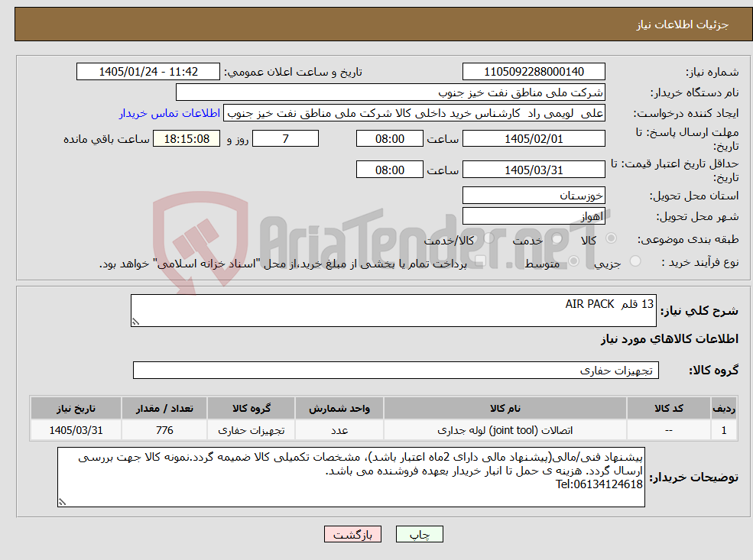Open the اطلاعات تماس خریدار link
The width and height of the screenshot is (753, 560).
coord(170,113)
